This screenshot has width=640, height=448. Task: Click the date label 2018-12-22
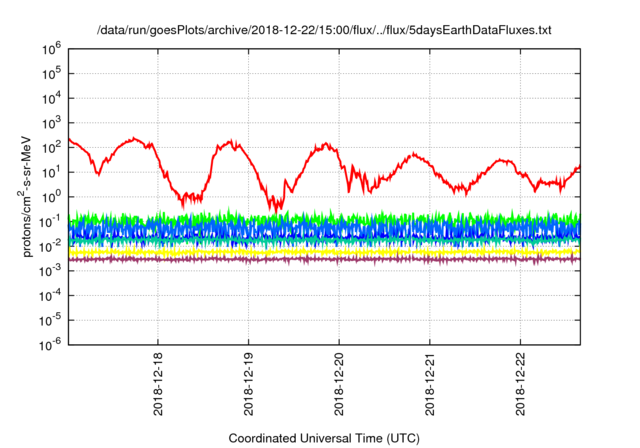click(x=520, y=384)
